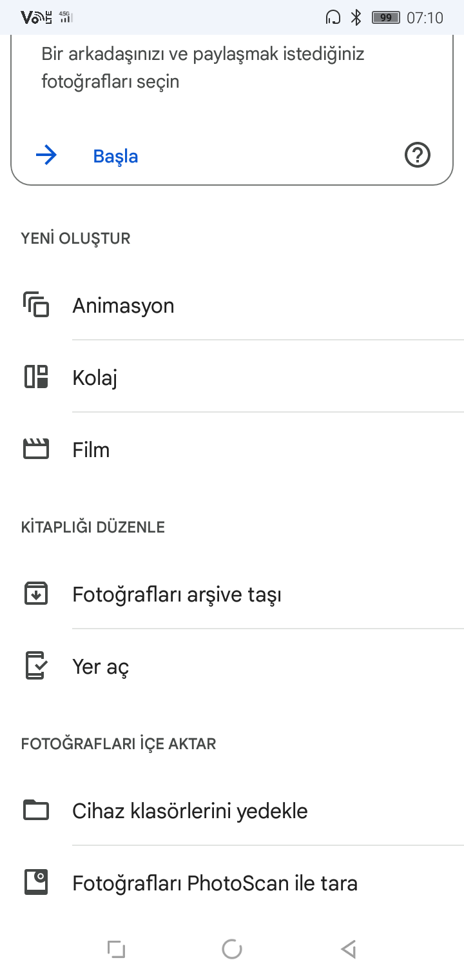Open Cihaz klasörlerini yedekle
This screenshot has height=980, width=464.
tap(190, 810)
